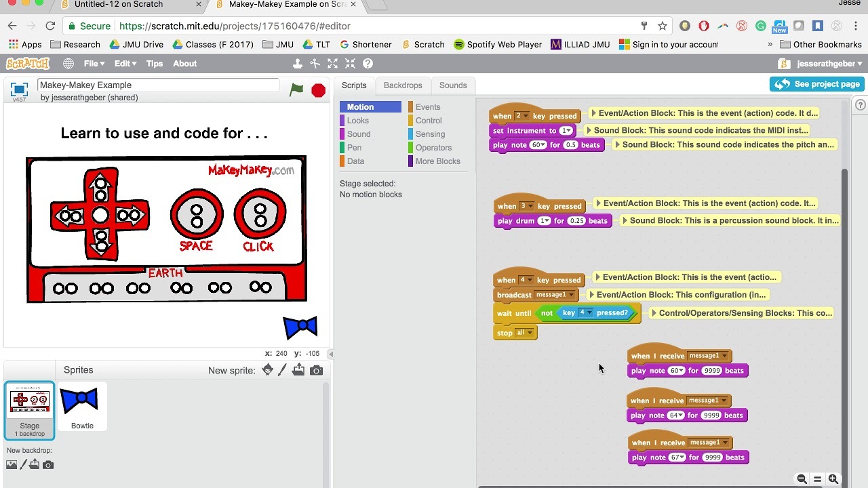Select the Delete scissors tool

(315, 64)
